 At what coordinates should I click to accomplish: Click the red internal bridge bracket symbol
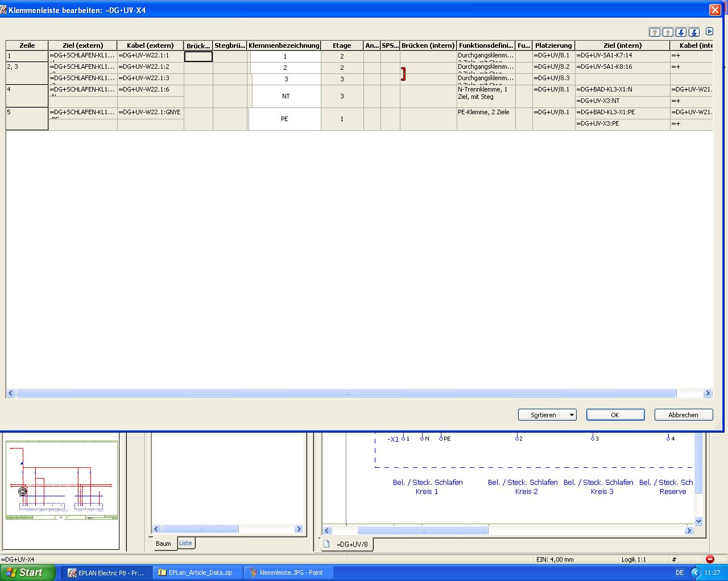[403, 74]
